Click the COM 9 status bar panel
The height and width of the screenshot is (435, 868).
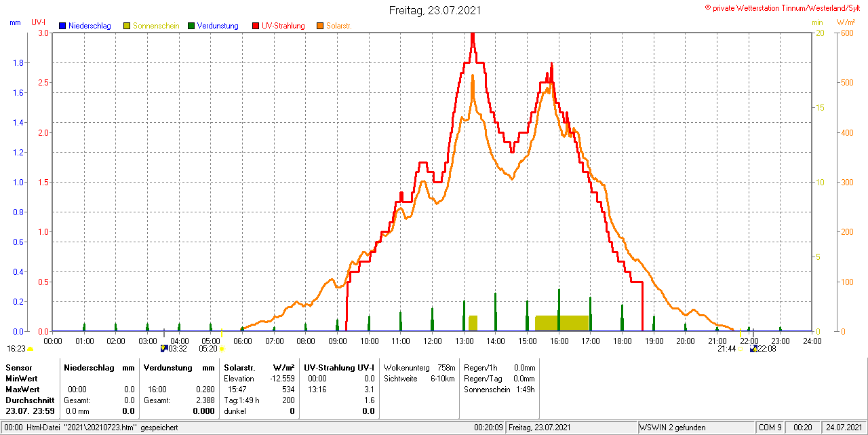[770, 428]
